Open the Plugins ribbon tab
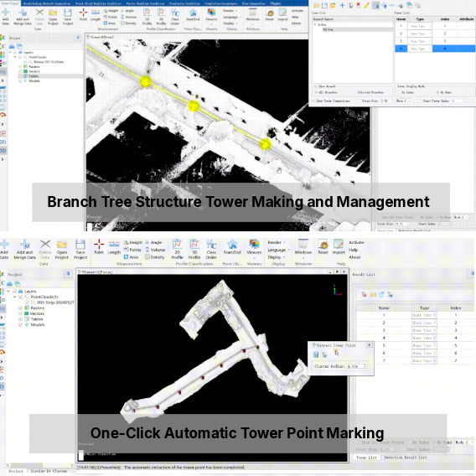476x476 pixels. click(x=275, y=3)
